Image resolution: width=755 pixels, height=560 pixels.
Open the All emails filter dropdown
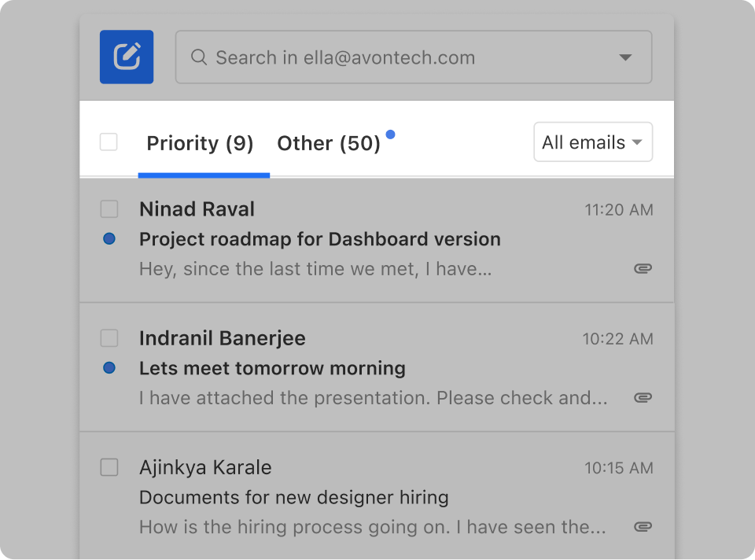pos(592,142)
